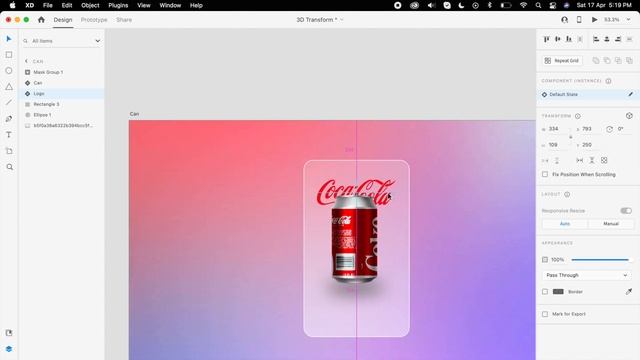The width and height of the screenshot is (640, 360).
Task: Switch to the Design tab
Action: (x=63, y=20)
